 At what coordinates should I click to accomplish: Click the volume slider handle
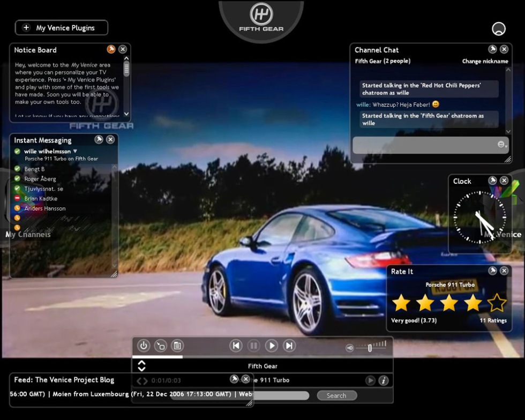(x=370, y=348)
